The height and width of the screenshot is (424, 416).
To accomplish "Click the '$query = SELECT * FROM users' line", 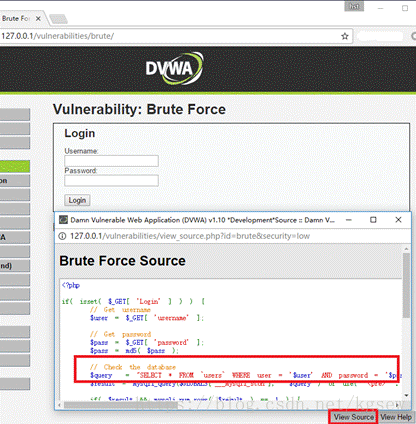I will pos(246,375).
